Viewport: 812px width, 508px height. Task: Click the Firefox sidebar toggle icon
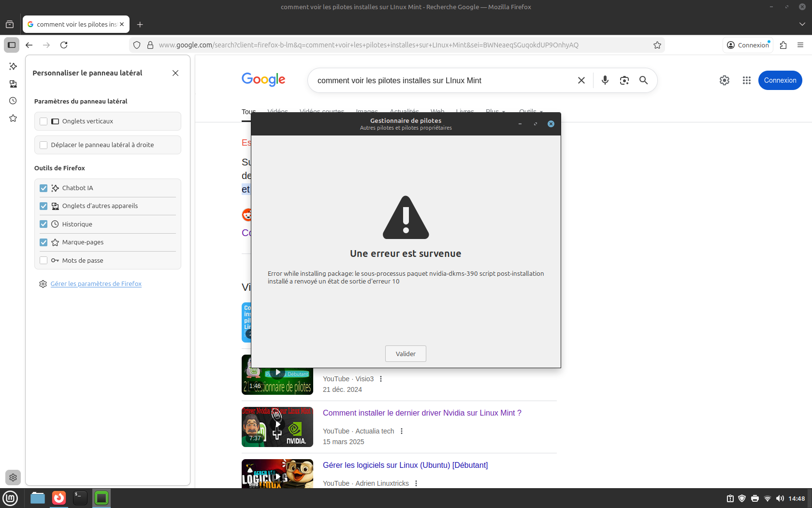coord(12,45)
